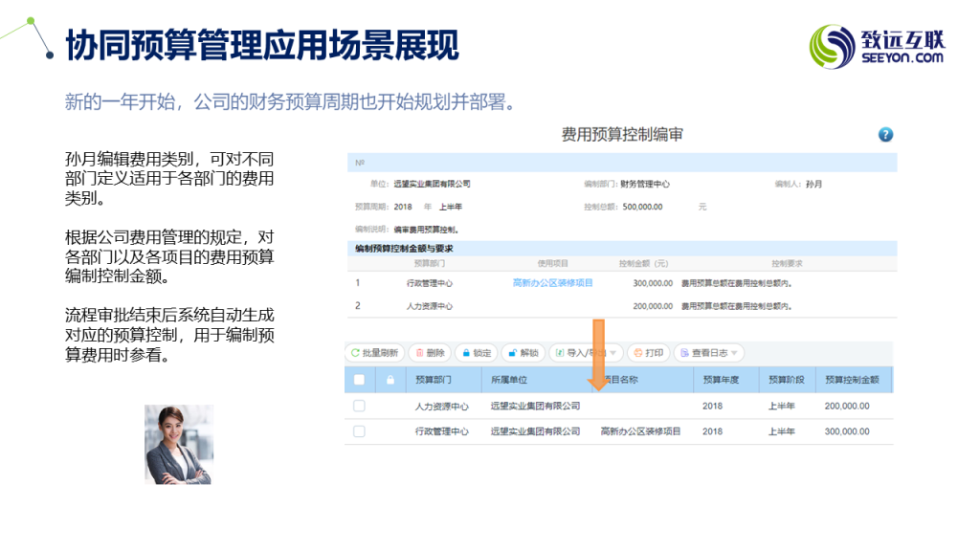Click the blue help question mark icon
The height and width of the screenshot is (551, 980).
click(x=885, y=135)
